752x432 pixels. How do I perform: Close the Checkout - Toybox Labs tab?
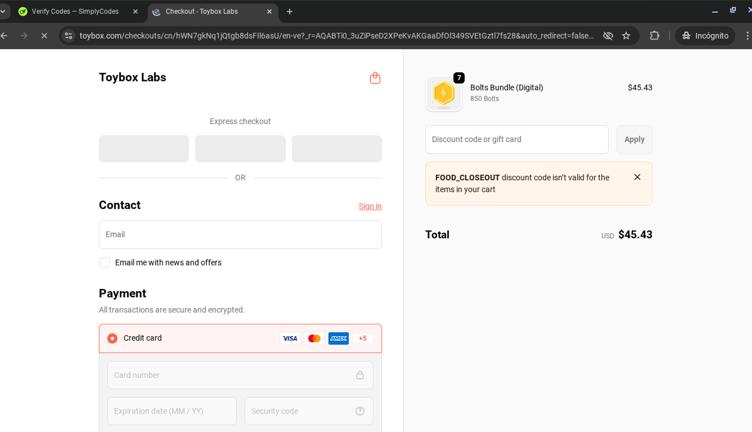click(x=269, y=12)
